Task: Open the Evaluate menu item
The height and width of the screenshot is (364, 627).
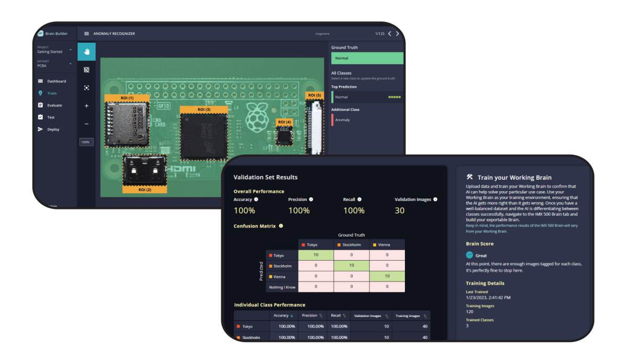Action: [54, 105]
